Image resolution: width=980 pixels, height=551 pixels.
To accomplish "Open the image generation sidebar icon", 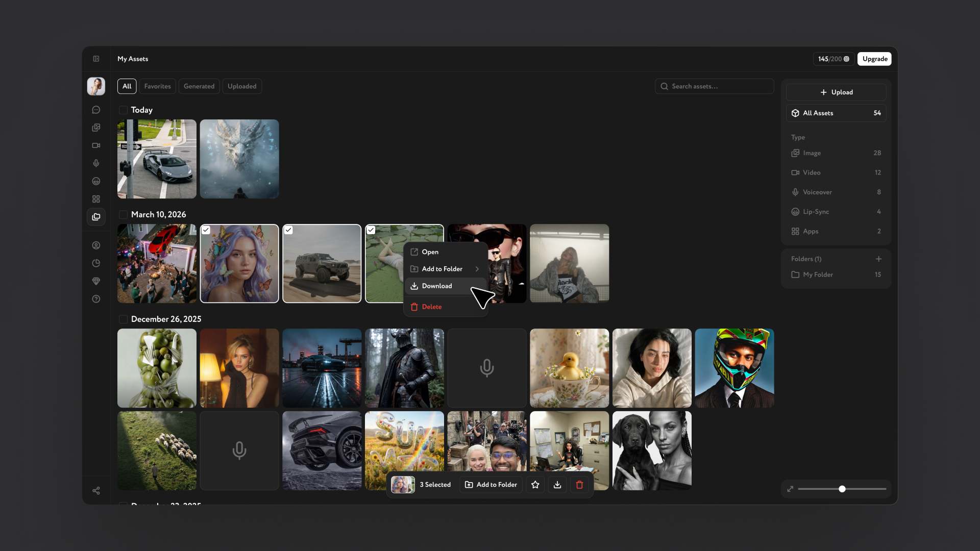I will tap(96, 128).
